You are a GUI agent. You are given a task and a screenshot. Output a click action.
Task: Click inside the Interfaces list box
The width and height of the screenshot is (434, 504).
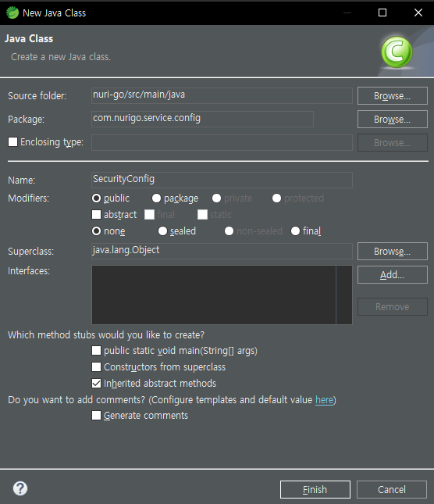click(x=222, y=295)
